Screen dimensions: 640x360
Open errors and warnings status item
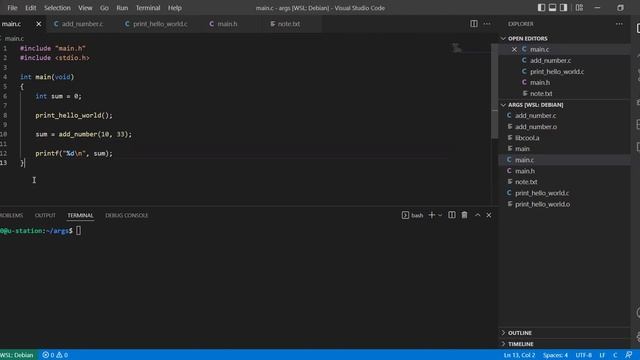(55, 355)
